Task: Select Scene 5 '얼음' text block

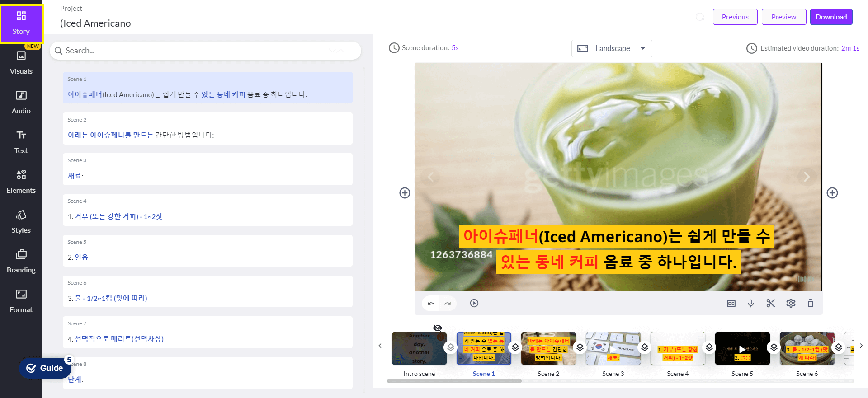Action: click(208, 251)
